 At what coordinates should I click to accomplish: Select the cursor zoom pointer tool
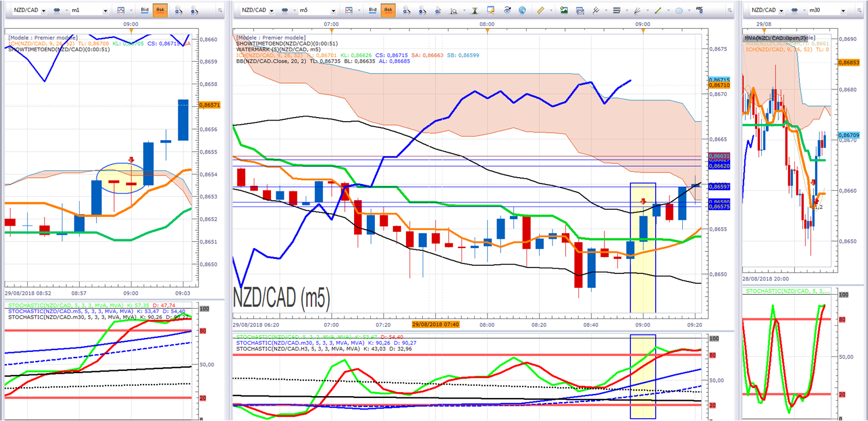[438, 10]
